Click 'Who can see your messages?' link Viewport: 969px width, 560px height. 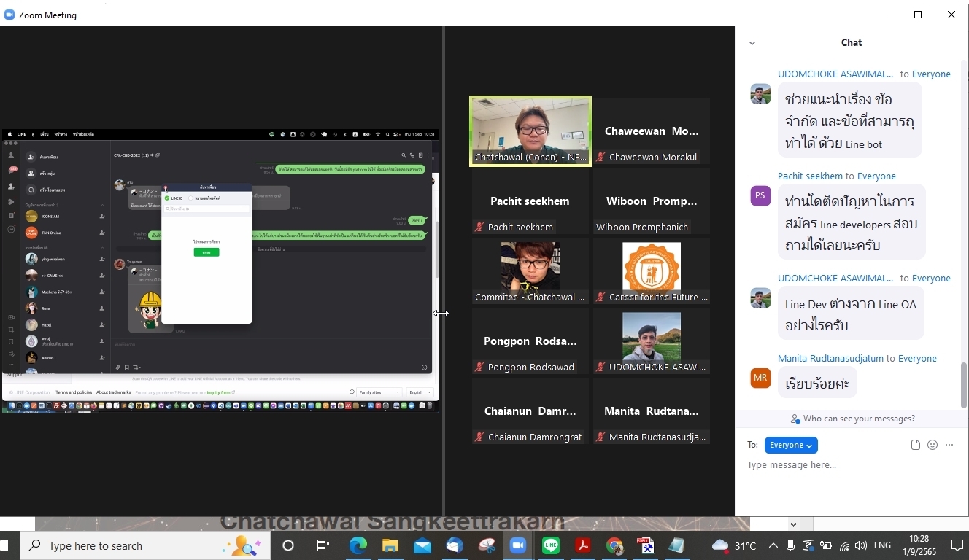[x=852, y=419]
